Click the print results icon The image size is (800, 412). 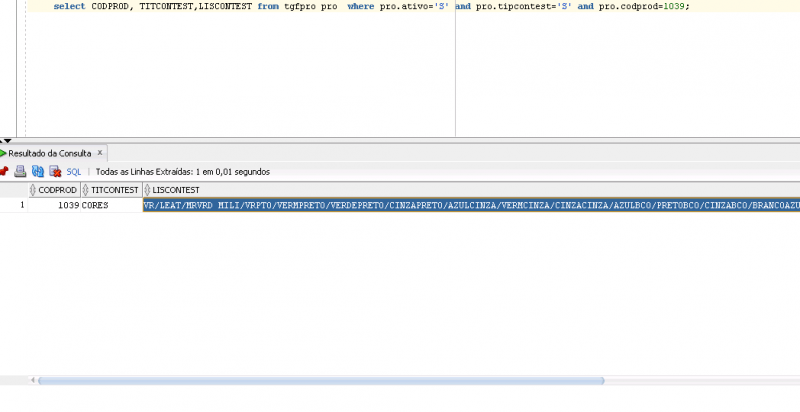coord(20,171)
